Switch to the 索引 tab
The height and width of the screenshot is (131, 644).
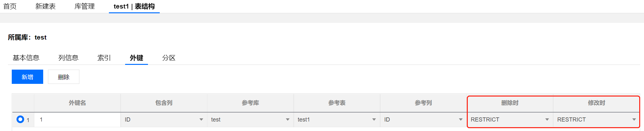tap(104, 58)
